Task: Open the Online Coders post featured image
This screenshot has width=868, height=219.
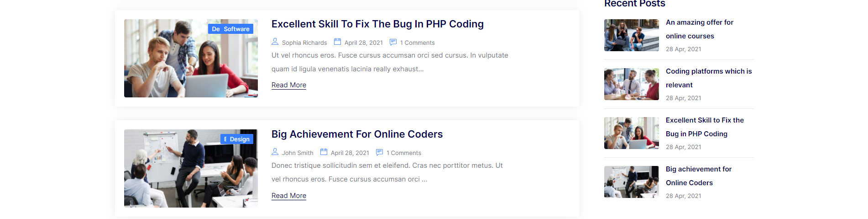Action: [x=191, y=168]
